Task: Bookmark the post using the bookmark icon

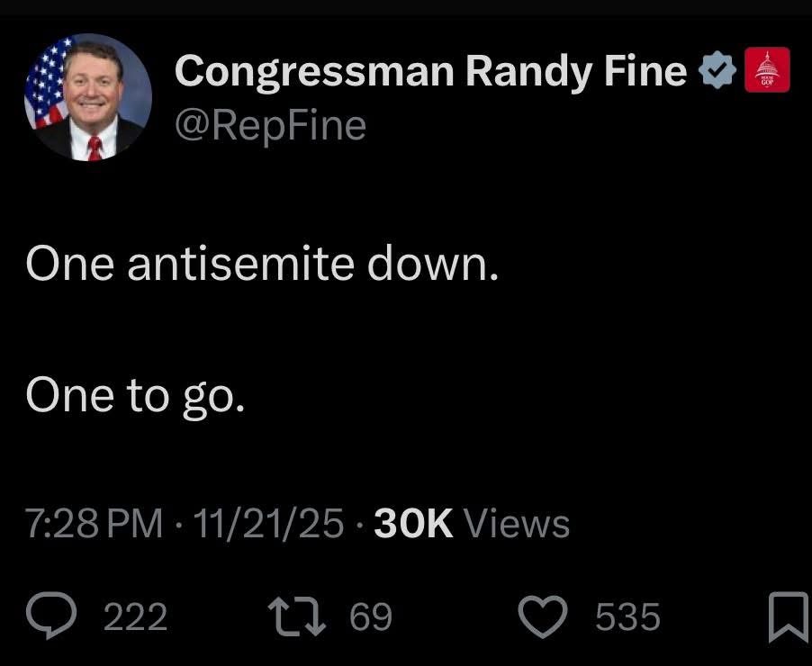Action: click(787, 618)
